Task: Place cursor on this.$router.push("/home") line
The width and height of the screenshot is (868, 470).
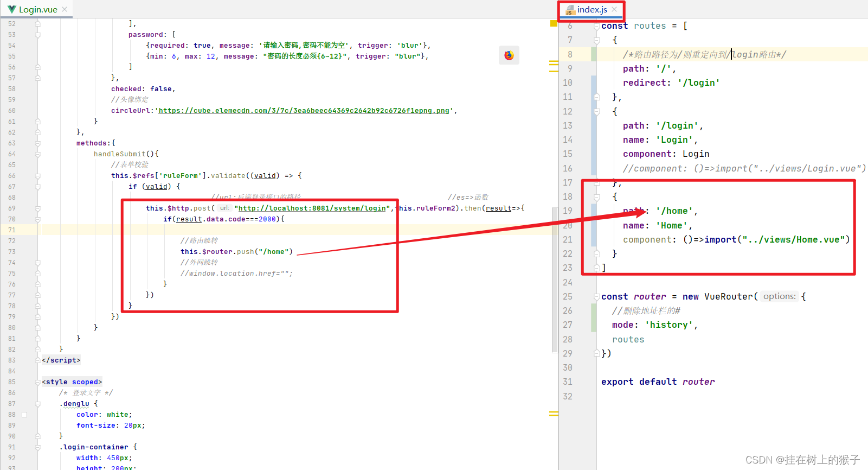Action: coord(236,252)
